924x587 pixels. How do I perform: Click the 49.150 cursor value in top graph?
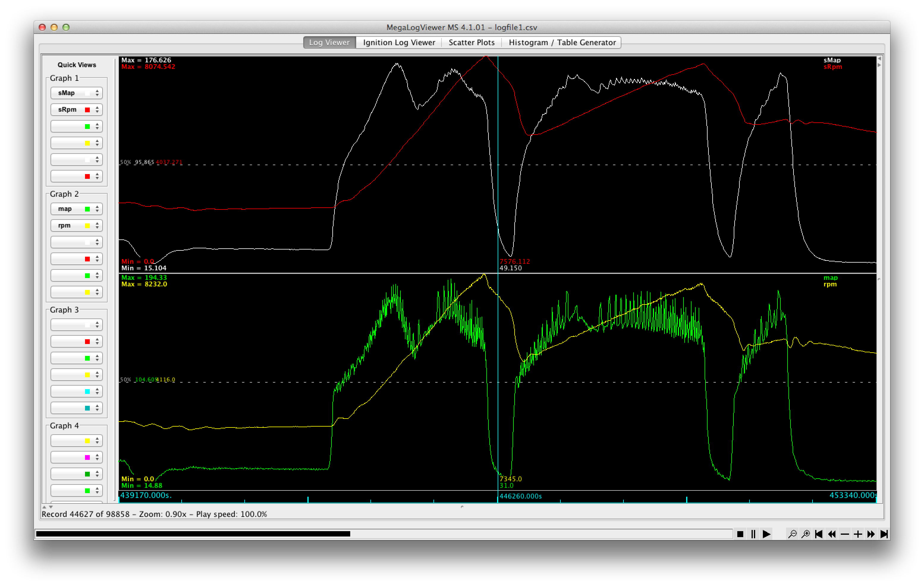click(x=510, y=268)
